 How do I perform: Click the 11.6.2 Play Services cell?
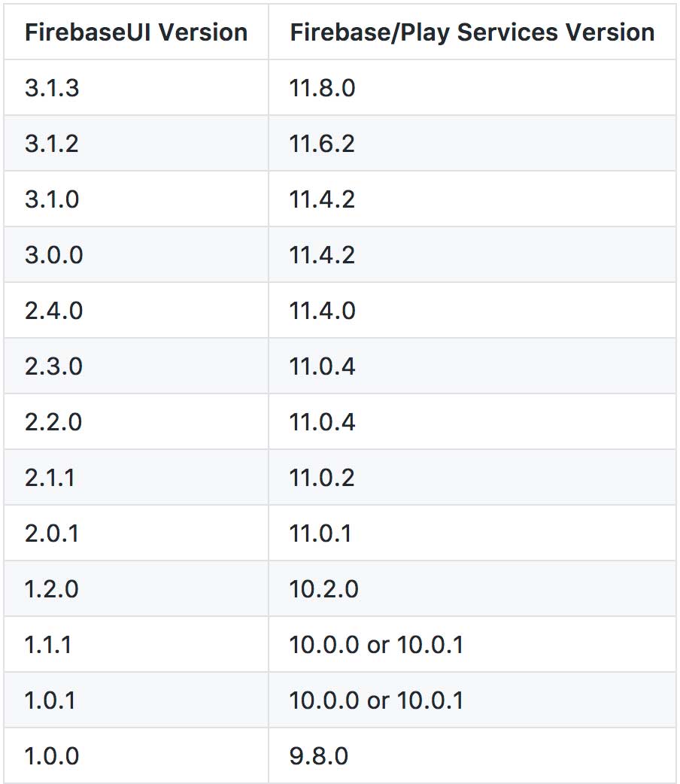coord(322,144)
